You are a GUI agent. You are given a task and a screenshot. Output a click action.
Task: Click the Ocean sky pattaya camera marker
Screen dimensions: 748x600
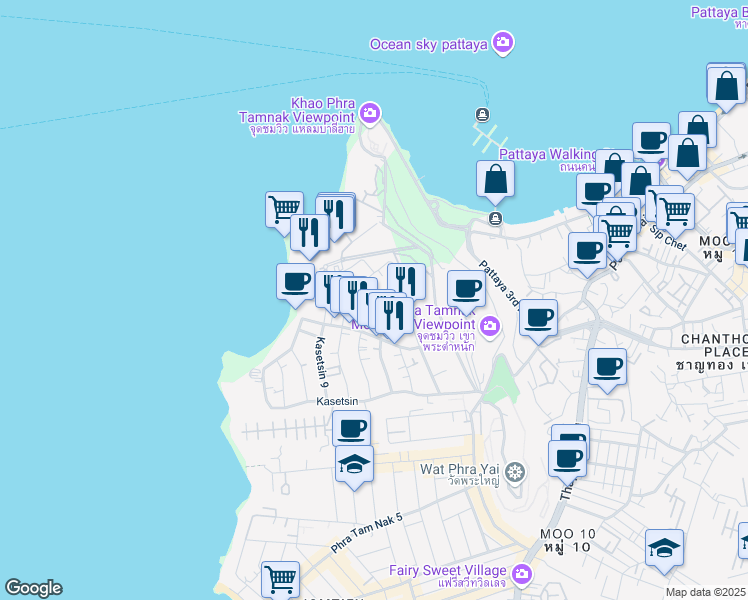coord(502,43)
